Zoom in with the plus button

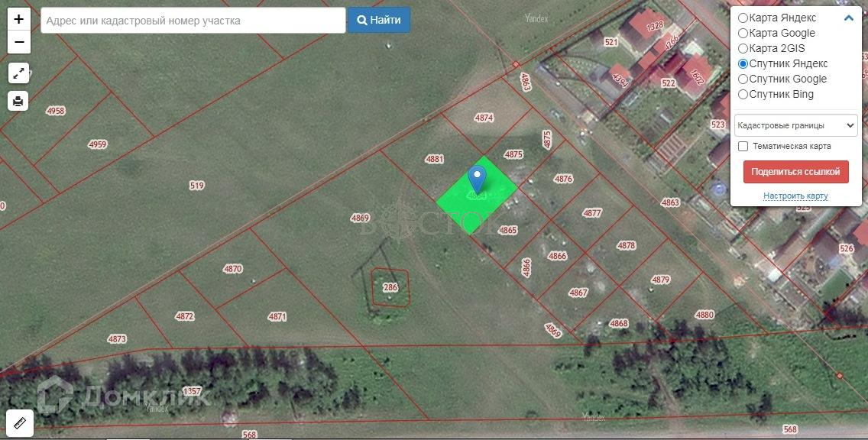(x=19, y=19)
